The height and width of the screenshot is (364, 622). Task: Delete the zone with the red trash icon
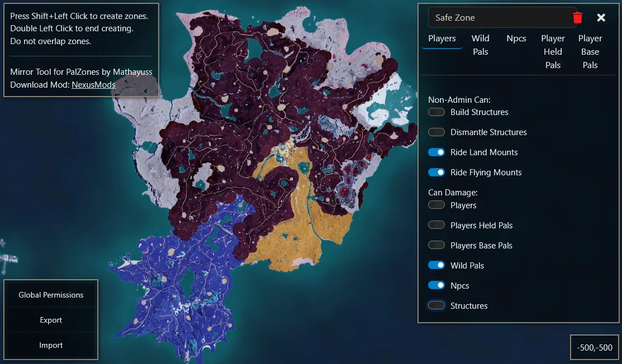(578, 18)
